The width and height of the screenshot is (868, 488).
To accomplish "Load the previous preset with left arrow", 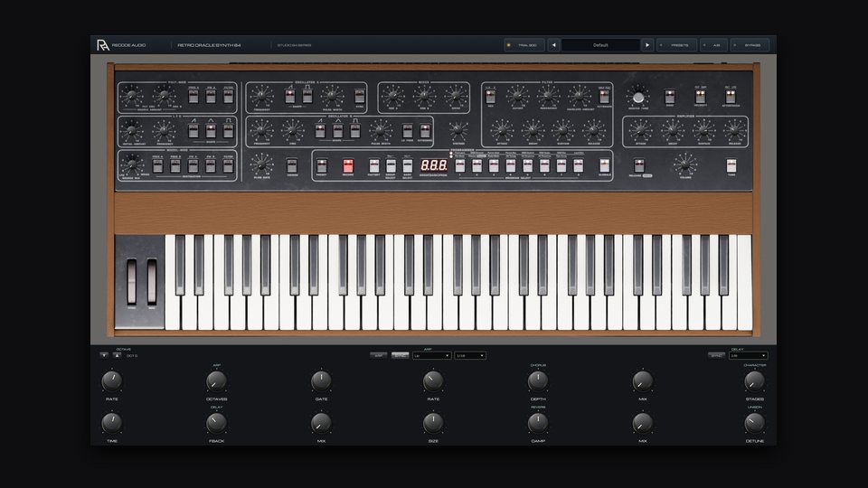I will tap(553, 45).
